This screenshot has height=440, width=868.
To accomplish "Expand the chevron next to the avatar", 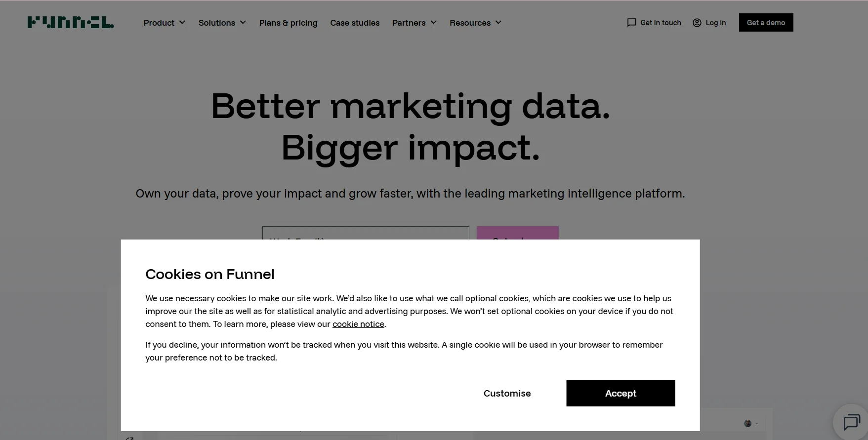I will pos(756,423).
